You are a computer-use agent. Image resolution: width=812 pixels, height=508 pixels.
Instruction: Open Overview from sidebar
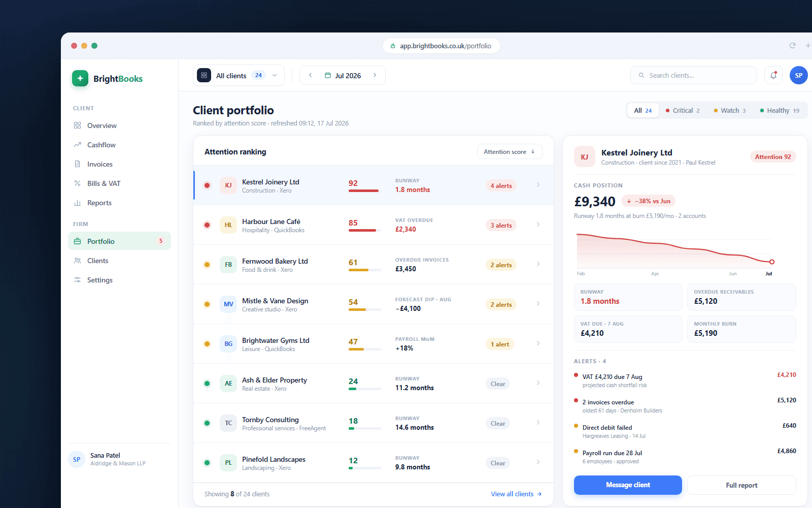(x=119, y=125)
